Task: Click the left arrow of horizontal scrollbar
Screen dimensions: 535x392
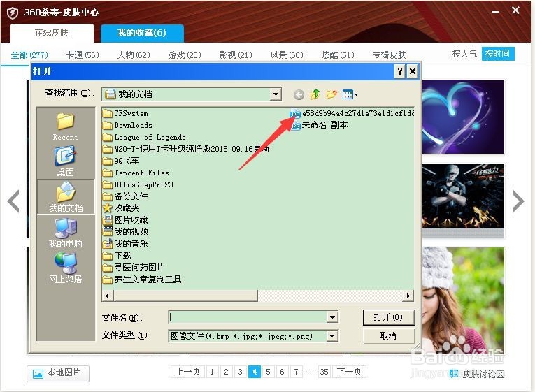Action: [x=108, y=296]
